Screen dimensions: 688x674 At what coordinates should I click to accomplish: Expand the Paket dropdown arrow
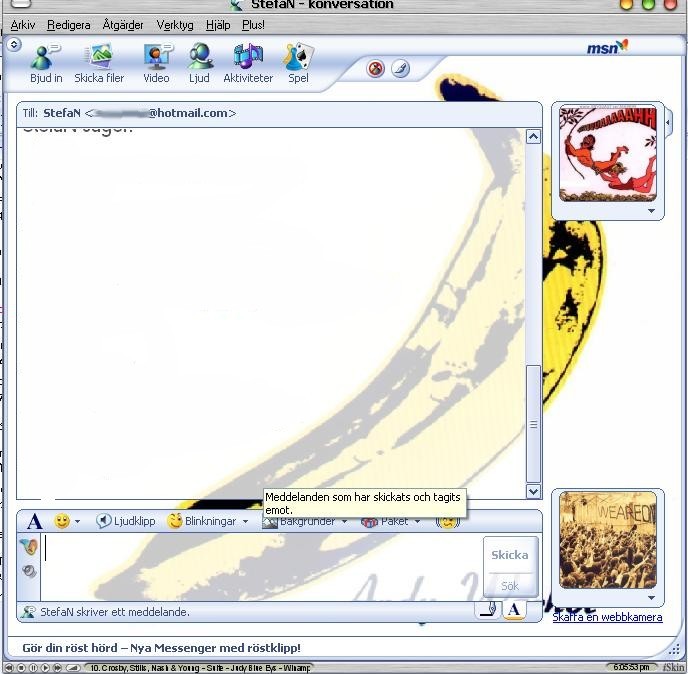pos(417,522)
